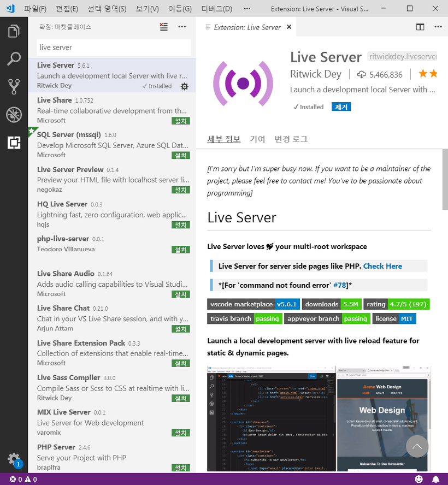The image size is (448, 485).
Task: Split the editor to the right
Action: point(420,27)
